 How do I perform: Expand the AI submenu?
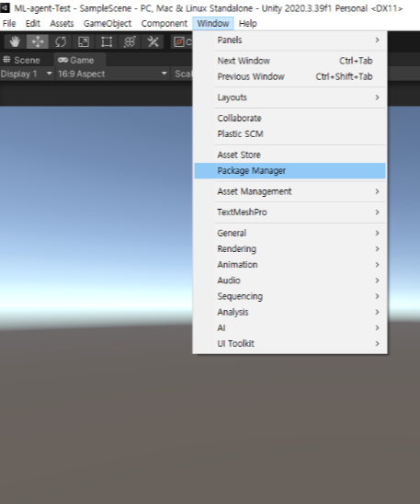289,327
